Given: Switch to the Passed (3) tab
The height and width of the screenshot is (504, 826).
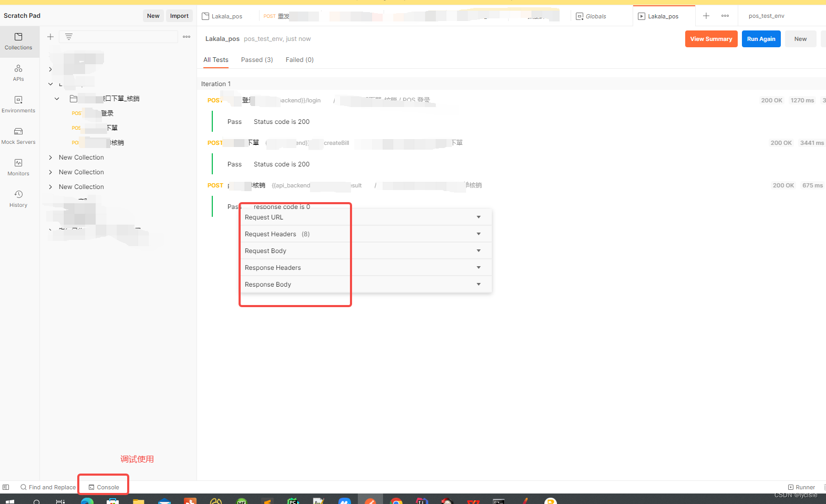Looking at the screenshot, I should coord(257,60).
